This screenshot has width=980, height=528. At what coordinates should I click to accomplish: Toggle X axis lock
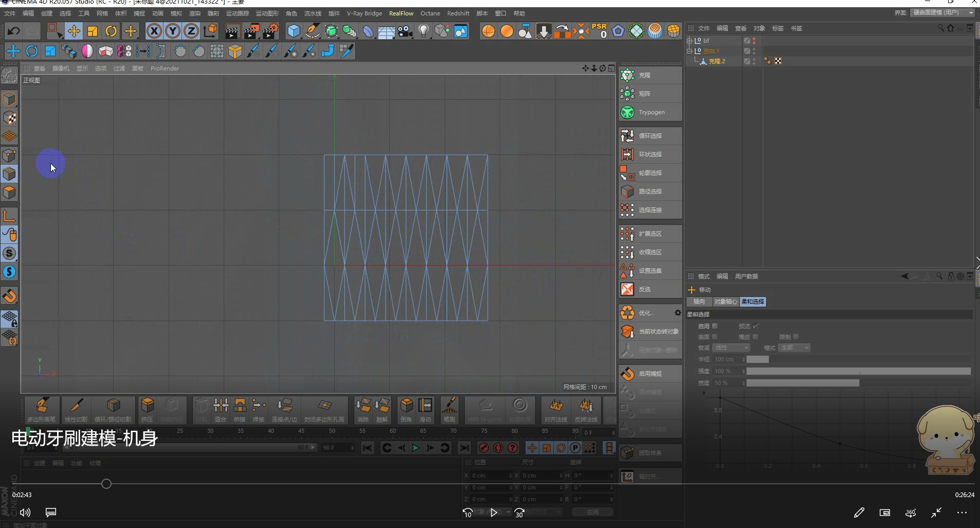pos(154,31)
